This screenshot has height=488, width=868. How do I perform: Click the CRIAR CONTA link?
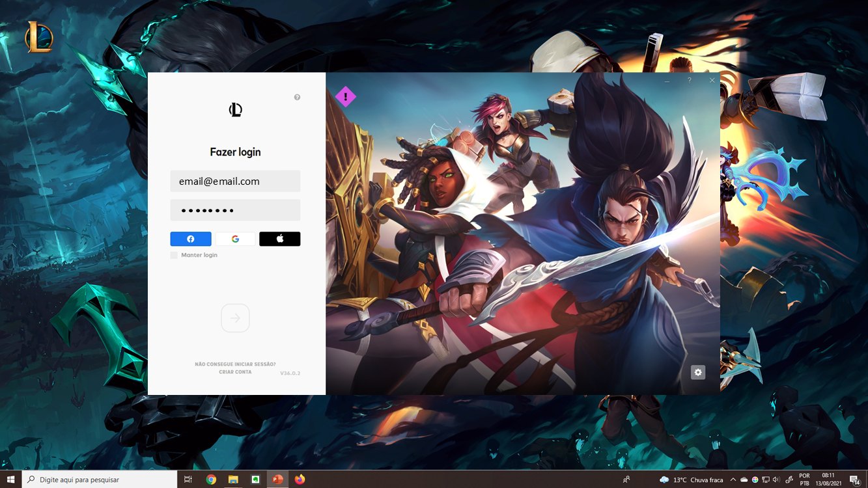point(235,372)
